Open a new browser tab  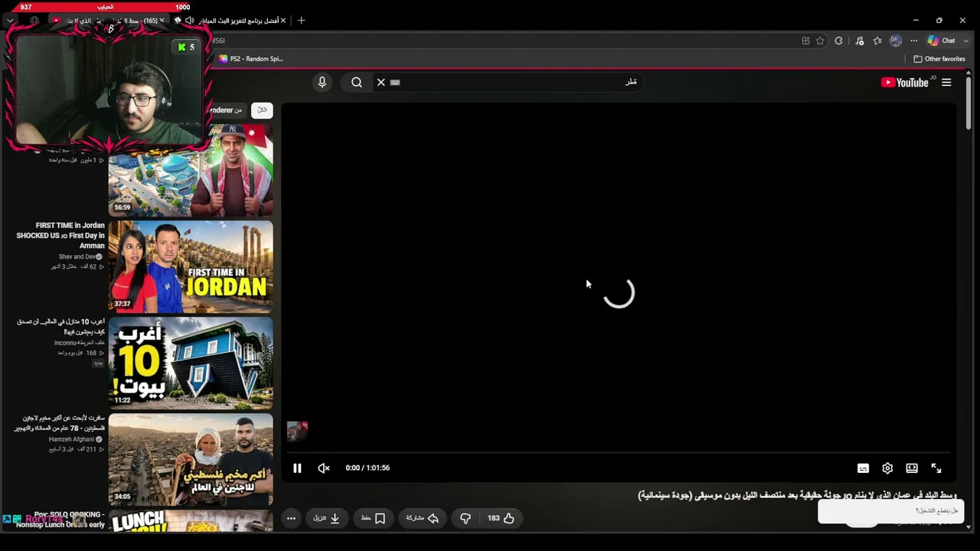301,21
